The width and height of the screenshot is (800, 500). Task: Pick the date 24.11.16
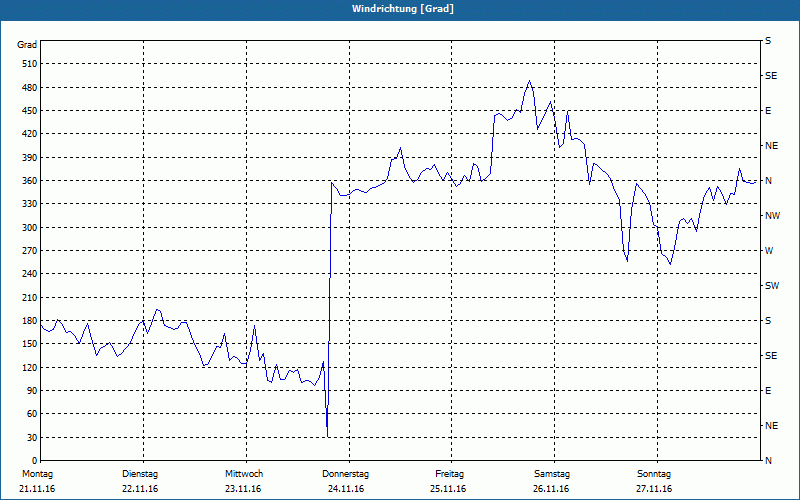coord(346,489)
